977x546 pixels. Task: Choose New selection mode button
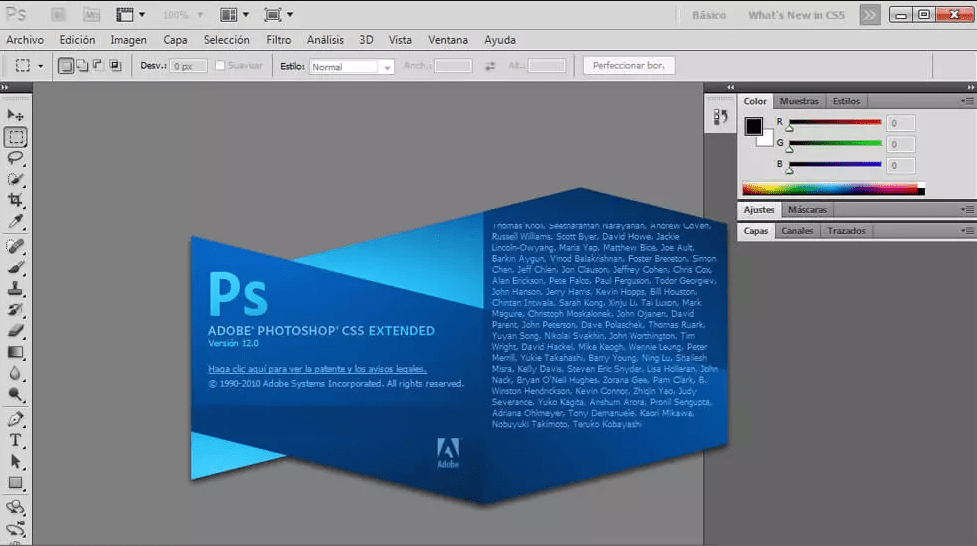[x=65, y=65]
